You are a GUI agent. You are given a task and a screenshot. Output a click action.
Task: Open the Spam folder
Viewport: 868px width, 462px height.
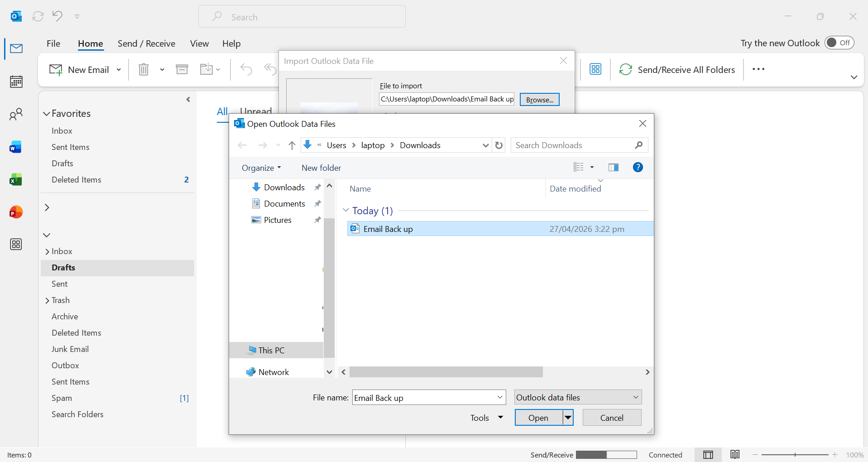[x=118, y=398]
